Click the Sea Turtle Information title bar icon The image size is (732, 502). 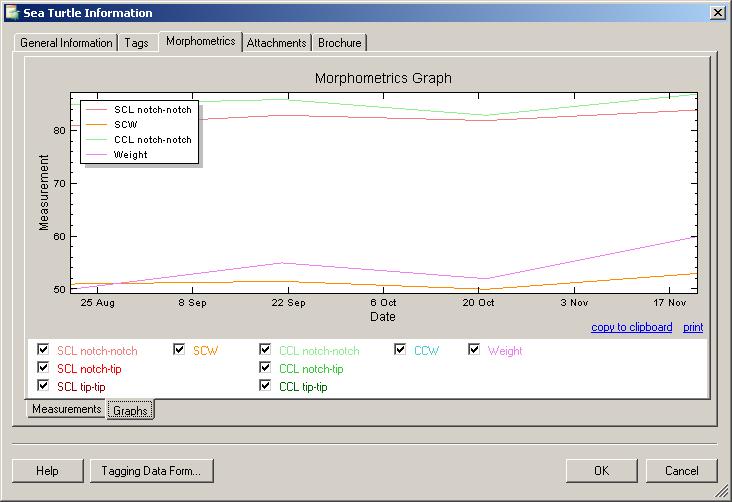point(12,13)
